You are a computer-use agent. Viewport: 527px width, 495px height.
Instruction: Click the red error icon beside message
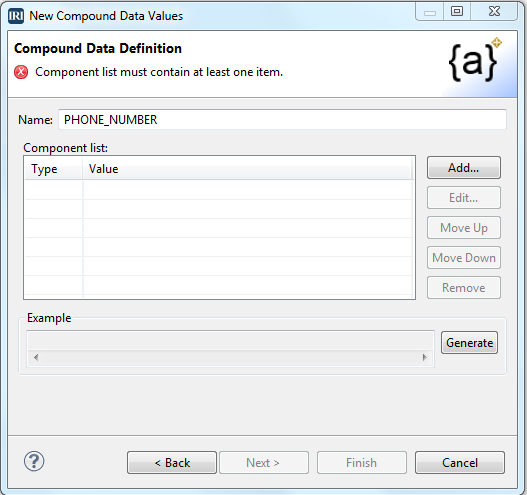click(21, 72)
